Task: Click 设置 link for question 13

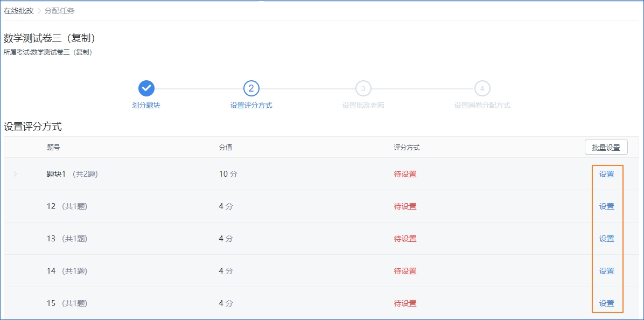Action: click(x=607, y=239)
